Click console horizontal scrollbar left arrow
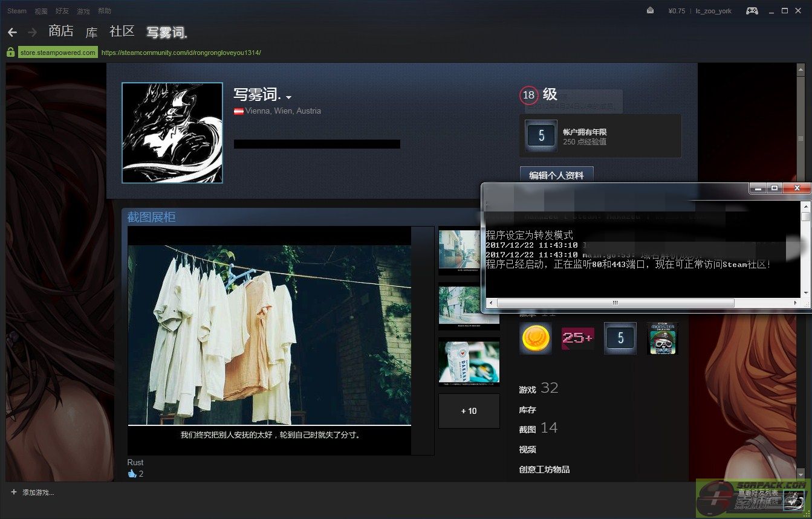This screenshot has height=519, width=812. (490, 303)
